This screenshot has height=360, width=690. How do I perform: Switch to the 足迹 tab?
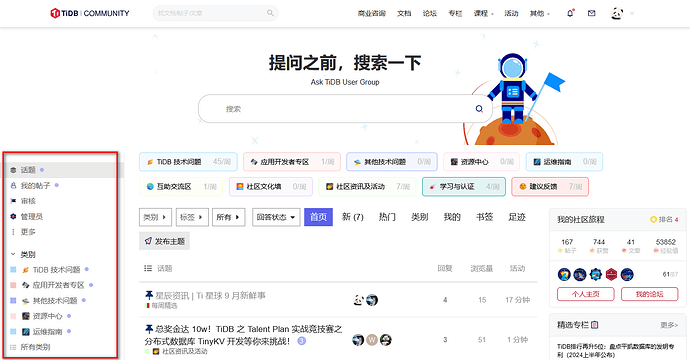[x=517, y=217]
